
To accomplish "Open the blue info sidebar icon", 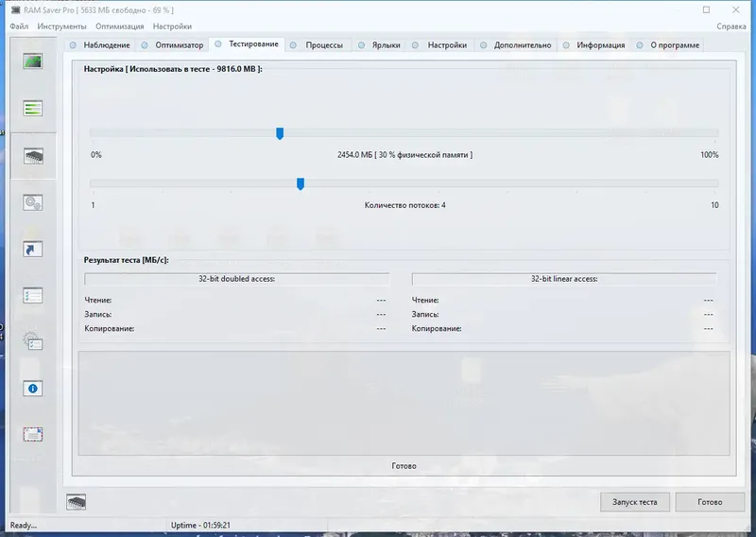I will pos(33,389).
